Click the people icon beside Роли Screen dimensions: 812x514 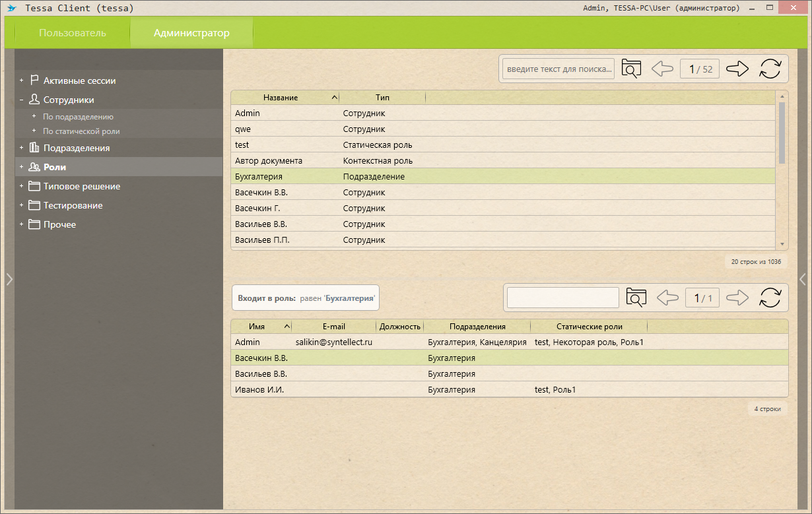point(34,167)
